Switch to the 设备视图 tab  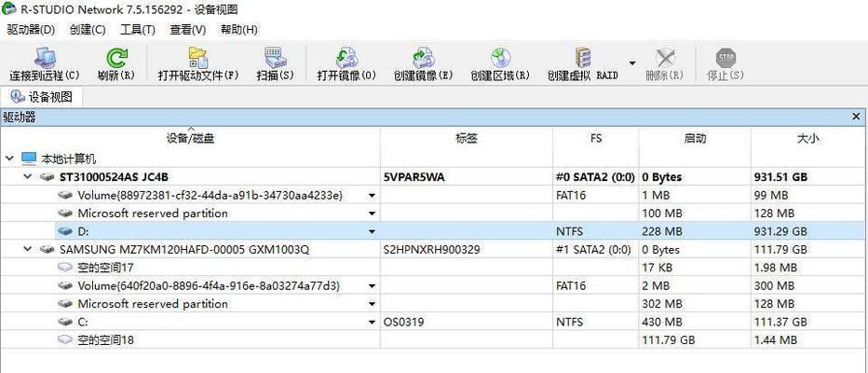tap(42, 97)
